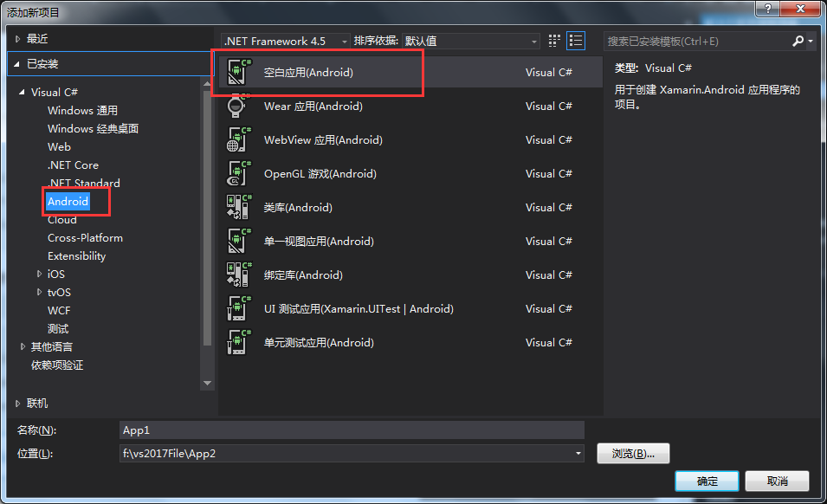Select WebView 应用(Android) template name

pyautogui.click(x=323, y=139)
